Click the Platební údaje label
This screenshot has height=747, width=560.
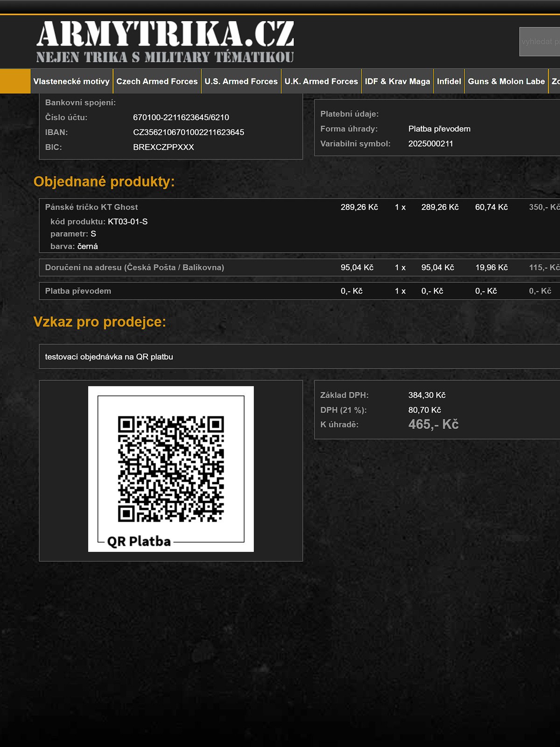350,114
